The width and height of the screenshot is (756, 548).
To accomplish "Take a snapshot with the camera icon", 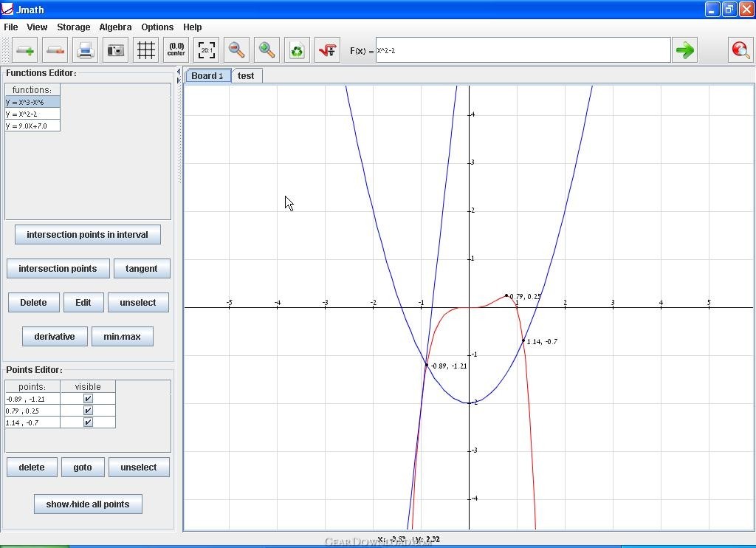I will [x=116, y=50].
